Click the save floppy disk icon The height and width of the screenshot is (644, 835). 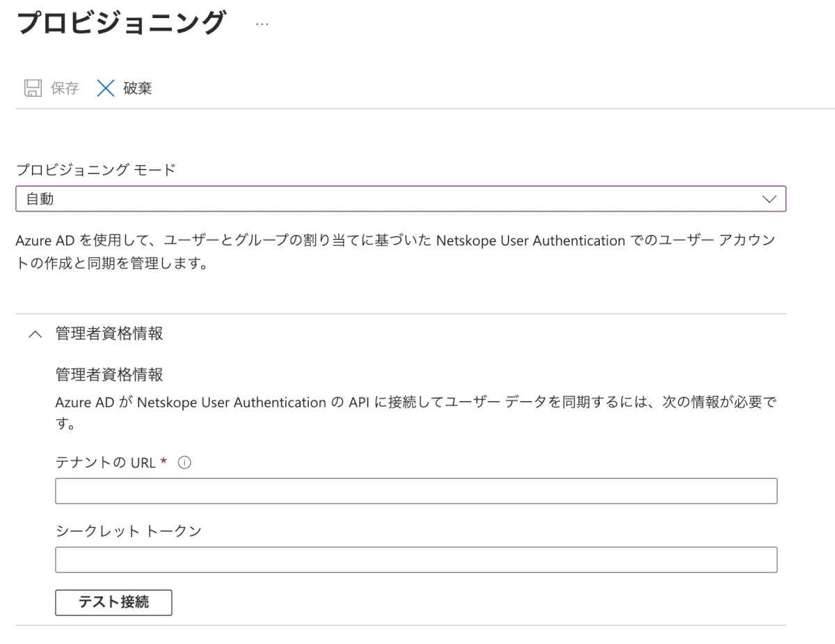point(33,88)
